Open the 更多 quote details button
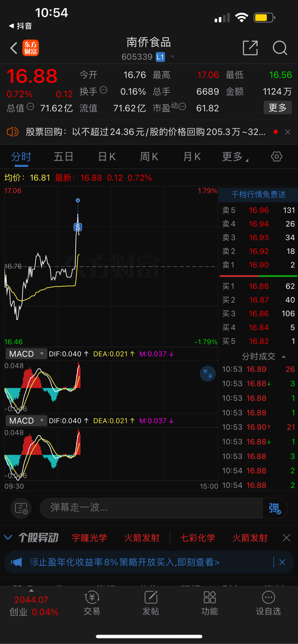Screen dimensions: 298x644 click(x=277, y=108)
